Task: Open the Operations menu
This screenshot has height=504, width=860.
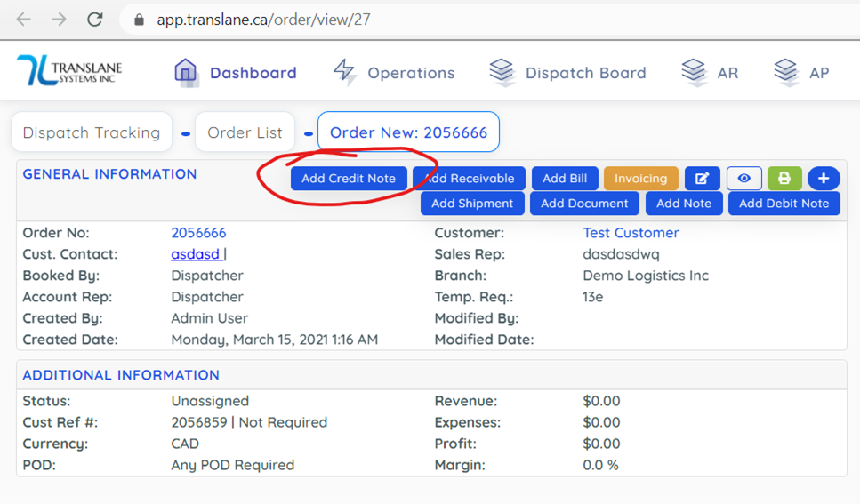Action: tap(393, 73)
